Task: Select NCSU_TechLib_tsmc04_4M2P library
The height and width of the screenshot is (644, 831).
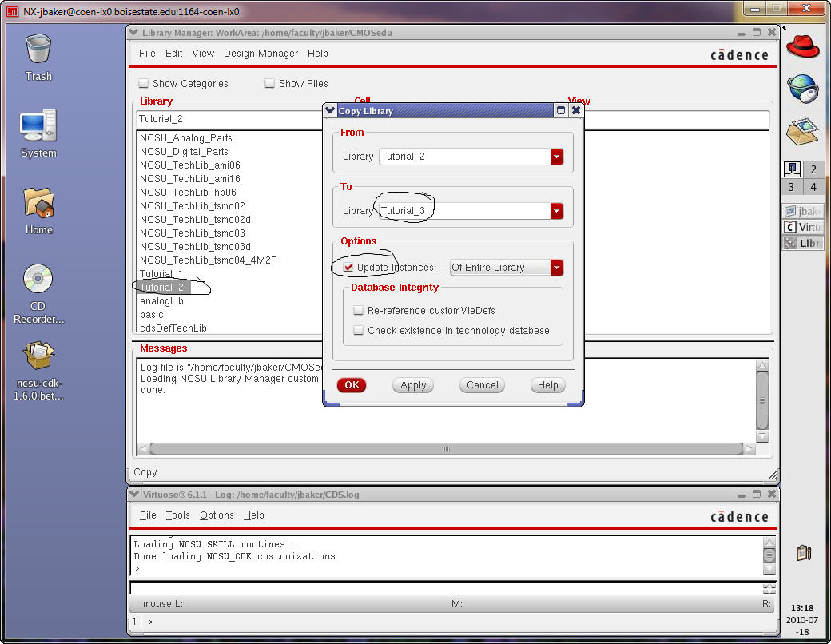Action: (209, 260)
